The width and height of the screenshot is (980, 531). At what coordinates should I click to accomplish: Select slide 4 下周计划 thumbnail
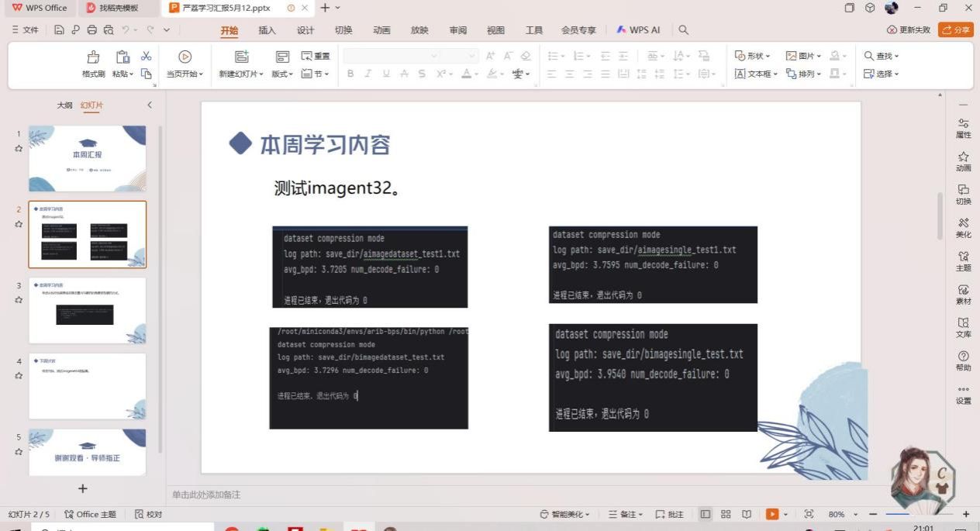88,386
